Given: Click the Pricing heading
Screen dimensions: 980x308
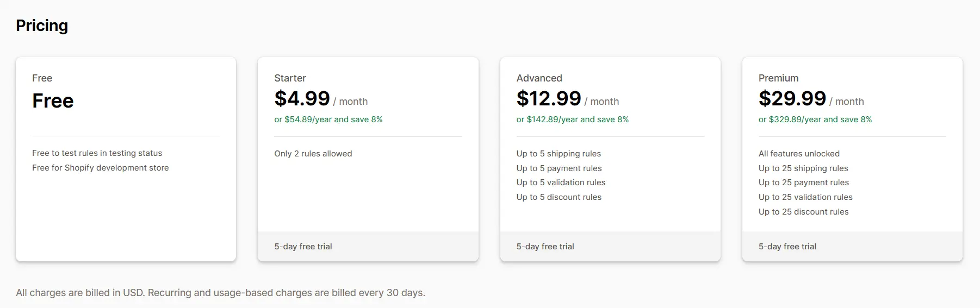Looking at the screenshot, I should pos(42,26).
